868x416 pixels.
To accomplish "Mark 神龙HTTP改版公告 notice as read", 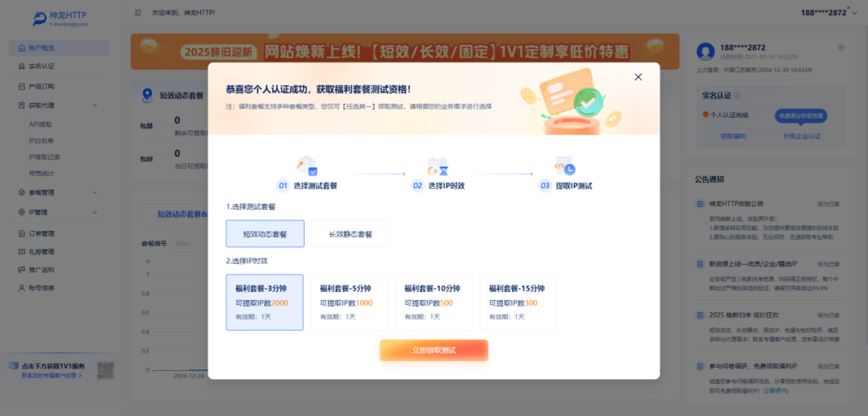I will pos(829,204).
